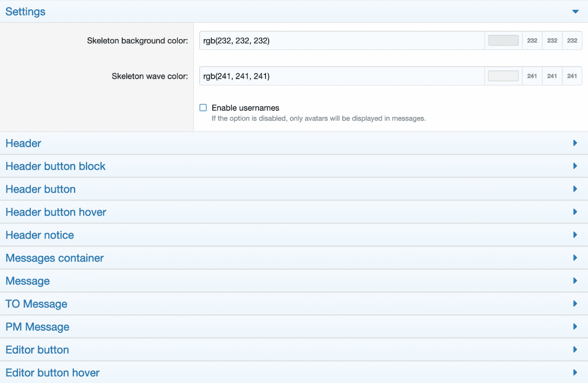Click the Message section heading
Viewport: 588px width, 383px height.
coord(28,281)
